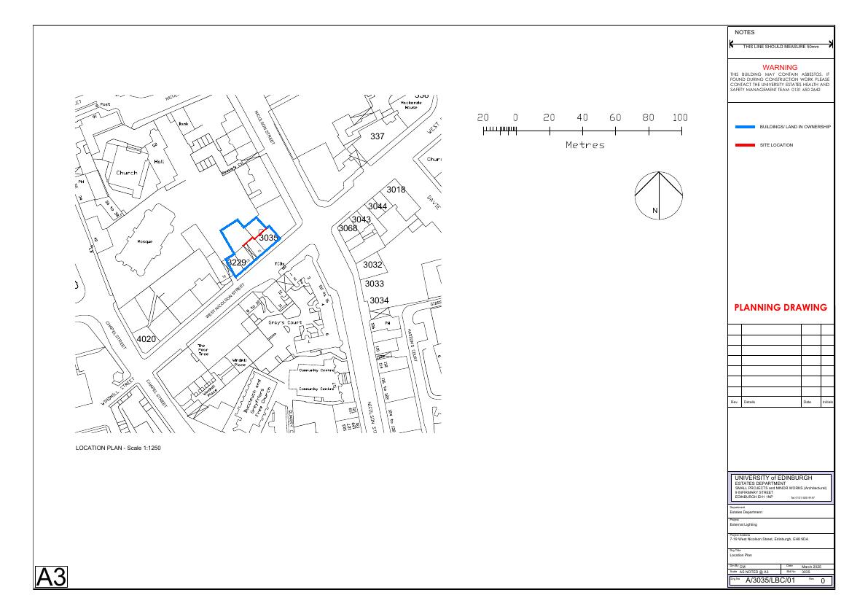868x614 pixels.
Task: Select the Church building on the map
Action: click(x=126, y=173)
